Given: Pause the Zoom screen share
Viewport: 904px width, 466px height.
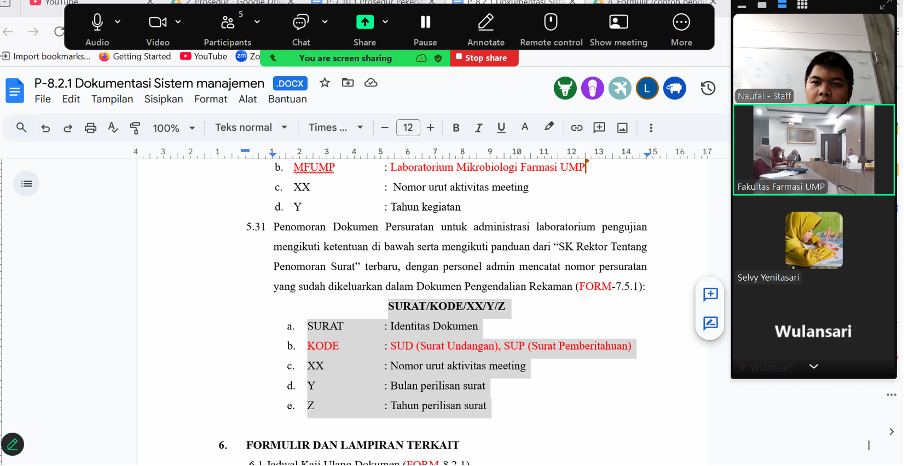Looking at the screenshot, I should 425,27.
